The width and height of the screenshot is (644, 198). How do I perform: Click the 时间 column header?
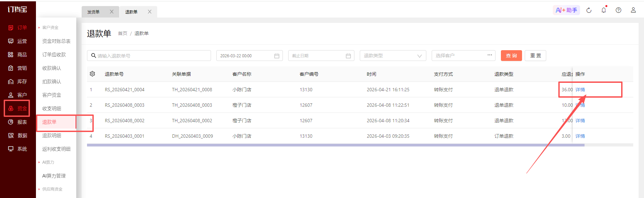point(372,74)
